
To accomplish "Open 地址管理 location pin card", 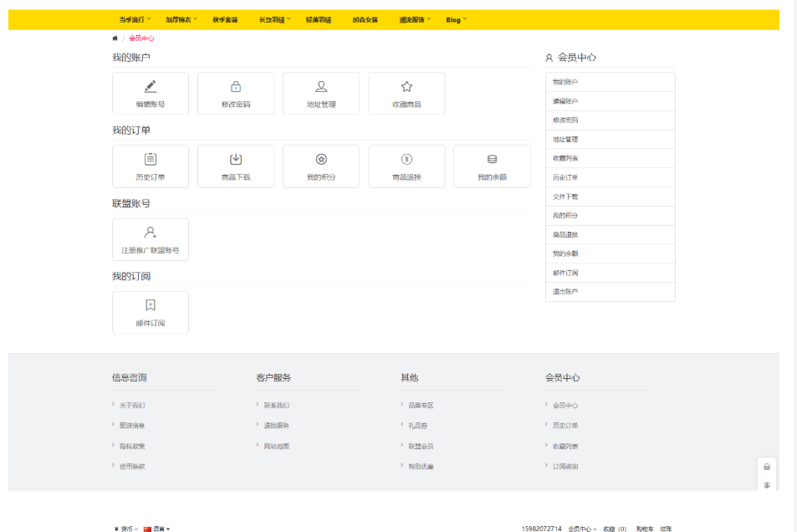I will pos(321,93).
